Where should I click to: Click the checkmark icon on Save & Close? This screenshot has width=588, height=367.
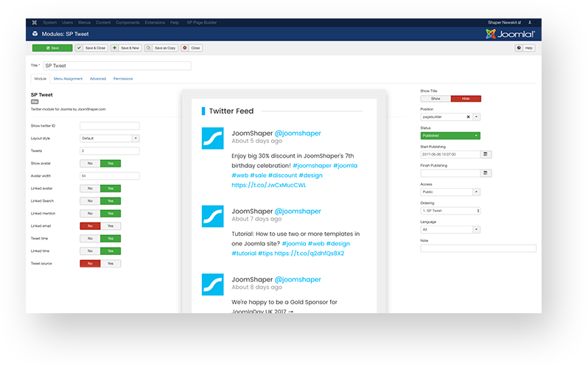[79, 48]
